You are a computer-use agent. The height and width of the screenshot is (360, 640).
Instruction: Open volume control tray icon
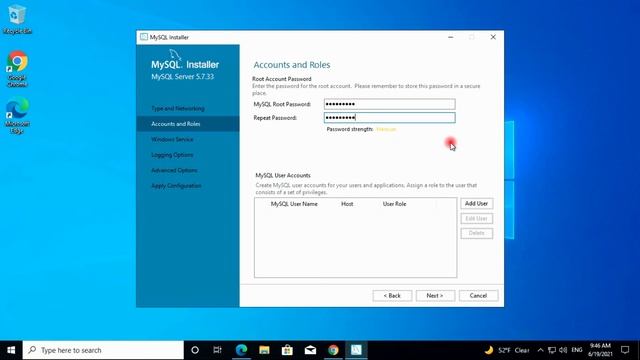[x=563, y=350]
